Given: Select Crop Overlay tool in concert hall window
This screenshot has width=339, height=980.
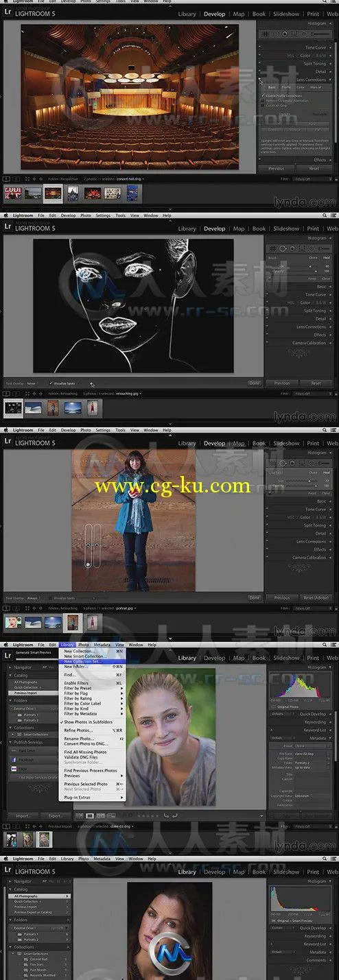Looking at the screenshot, I should [x=266, y=34].
